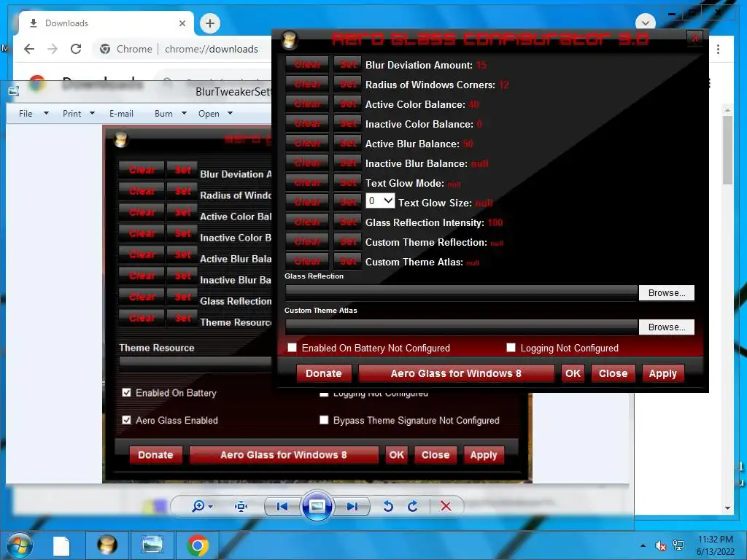Image resolution: width=747 pixels, height=560 pixels.
Task: Click Clear for Glass Reflection Intensity
Action: (307, 222)
